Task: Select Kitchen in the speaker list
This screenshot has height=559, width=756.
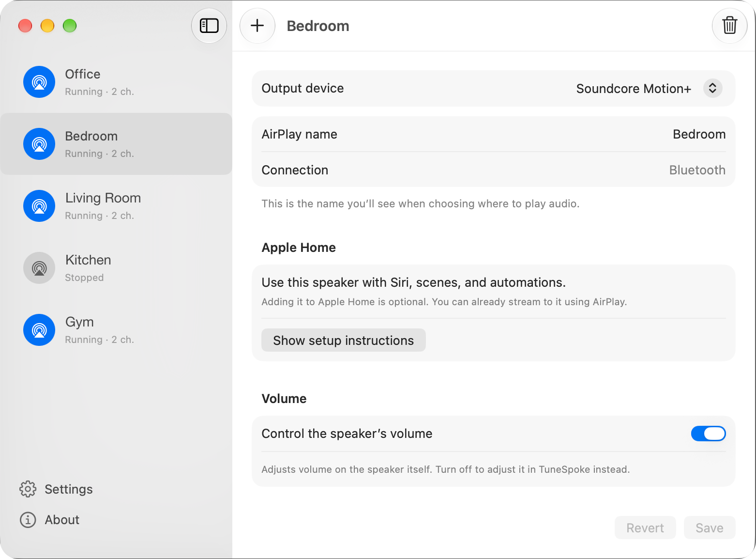Action: pos(116,268)
